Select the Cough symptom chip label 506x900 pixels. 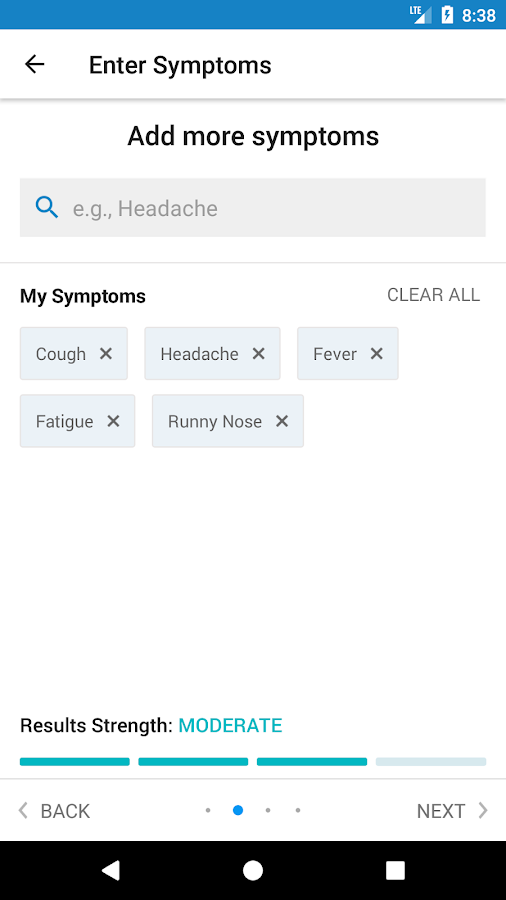61,354
